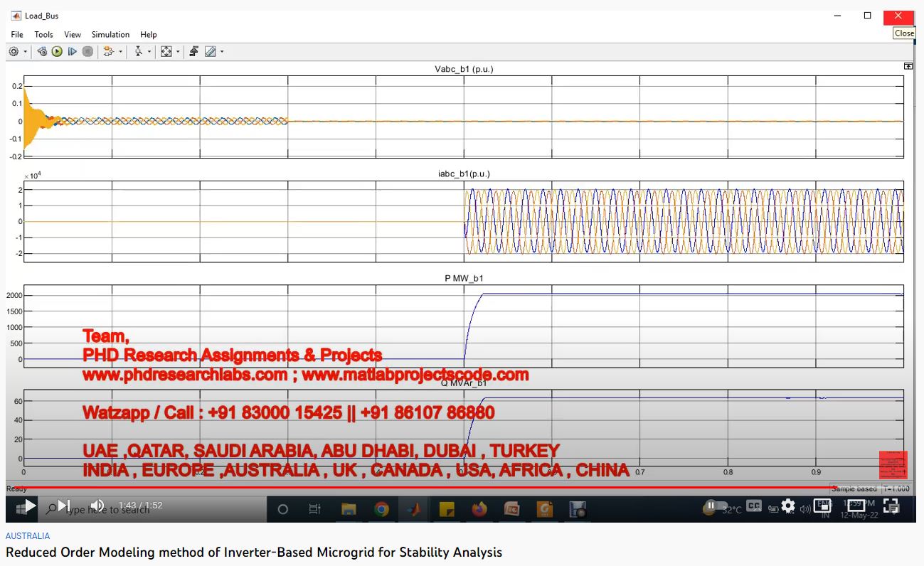Screen dimensions: 924x566
Task: Toggle the autoplay switch
Action: tap(716, 506)
